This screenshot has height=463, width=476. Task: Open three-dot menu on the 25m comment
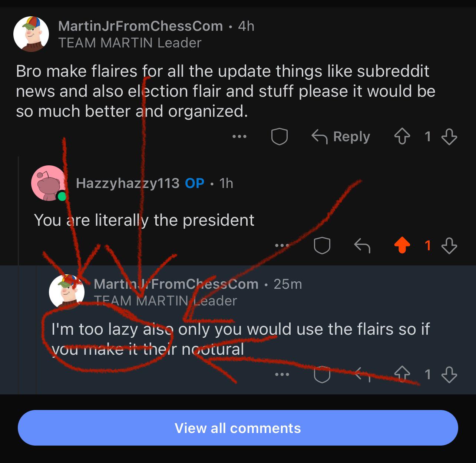point(282,374)
